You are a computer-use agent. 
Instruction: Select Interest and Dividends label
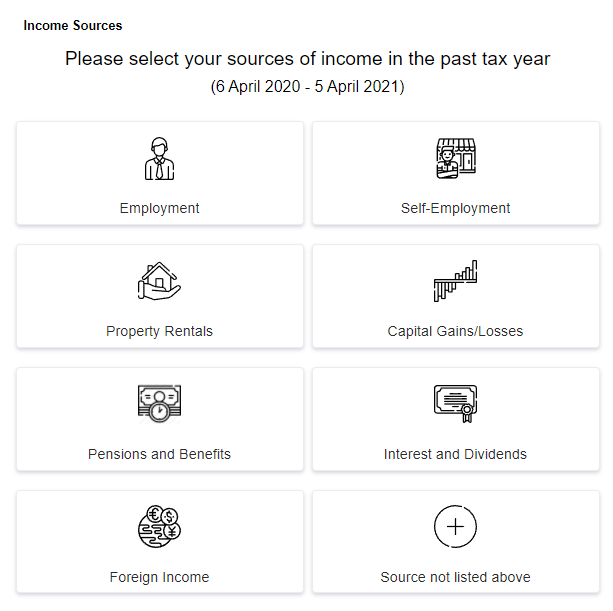455,454
